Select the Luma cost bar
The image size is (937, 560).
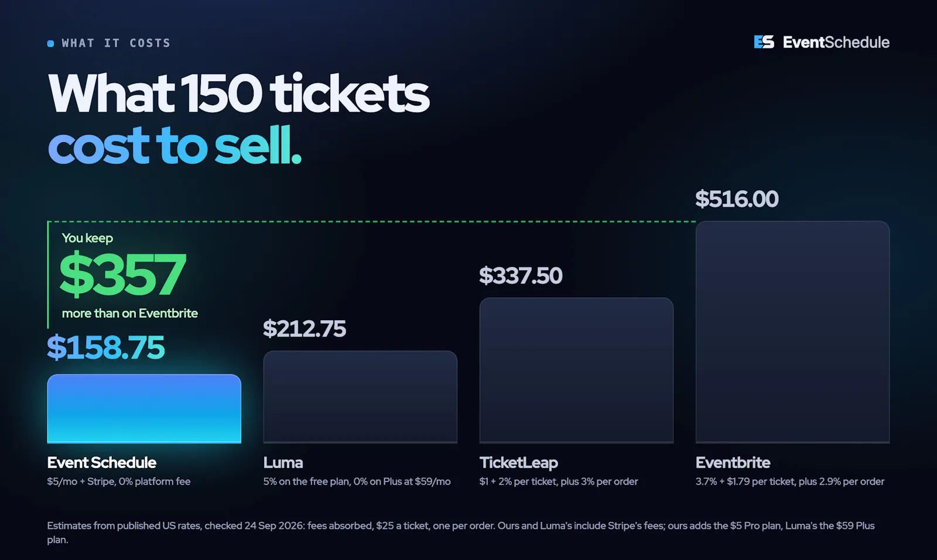[360, 397]
